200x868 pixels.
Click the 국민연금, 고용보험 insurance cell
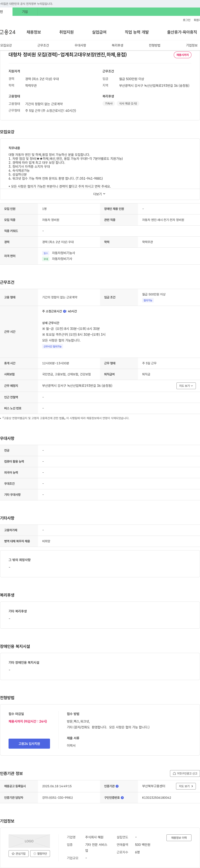[66, 374]
